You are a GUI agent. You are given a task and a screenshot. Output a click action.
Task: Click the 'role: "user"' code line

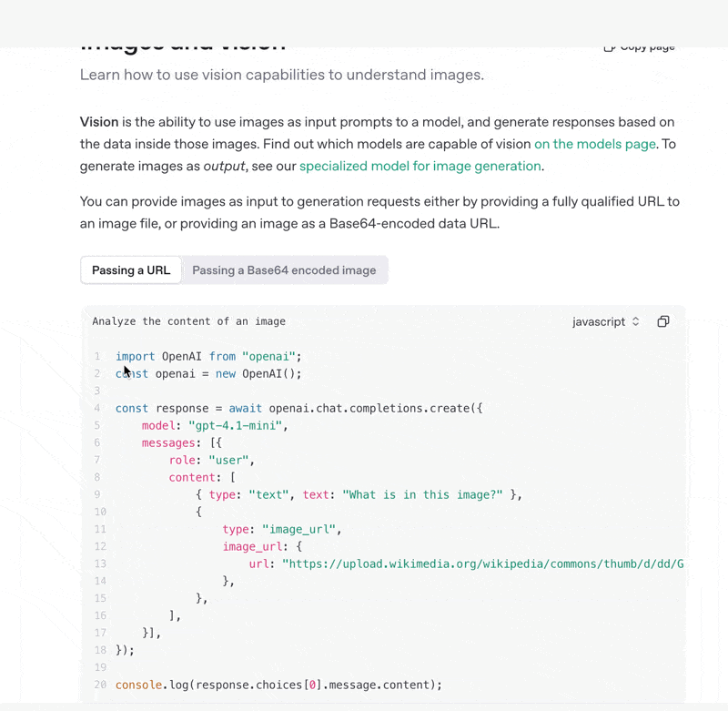[212, 460]
